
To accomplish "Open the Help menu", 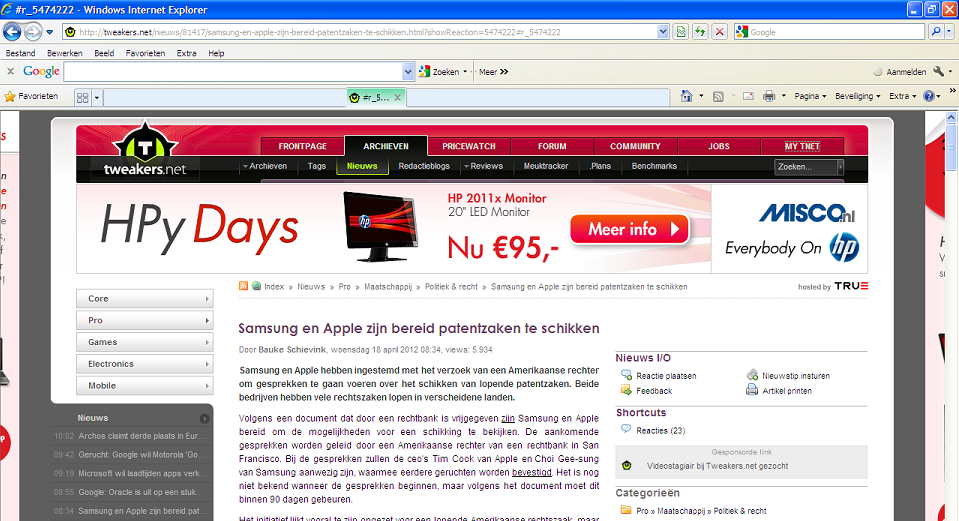I will pyautogui.click(x=216, y=53).
